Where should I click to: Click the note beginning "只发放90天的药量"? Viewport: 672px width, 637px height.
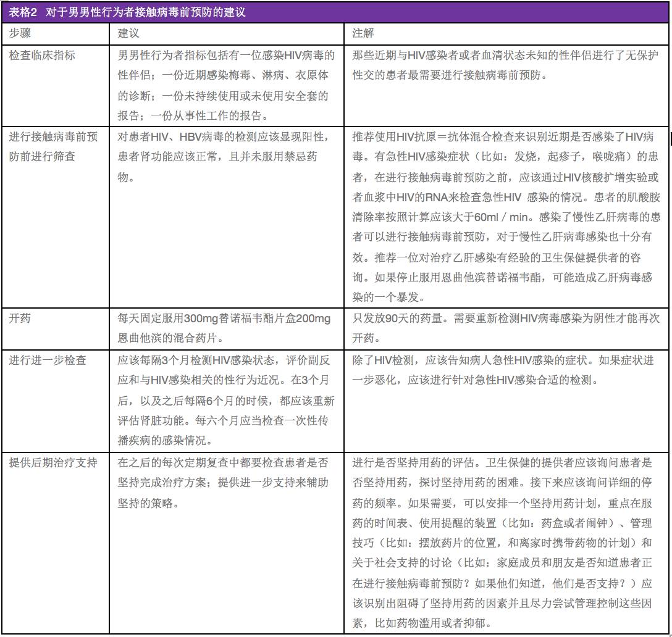click(x=506, y=328)
